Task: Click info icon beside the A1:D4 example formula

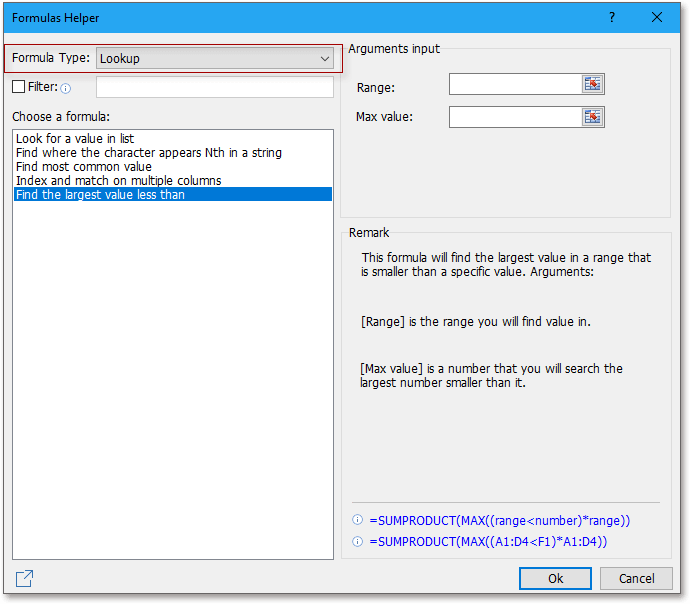Action: click(358, 542)
